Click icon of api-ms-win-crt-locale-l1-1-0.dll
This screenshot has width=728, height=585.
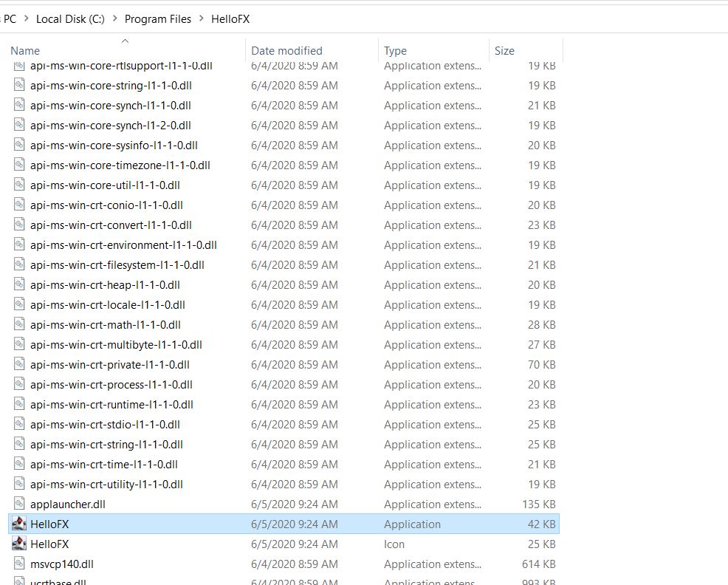click(x=19, y=305)
